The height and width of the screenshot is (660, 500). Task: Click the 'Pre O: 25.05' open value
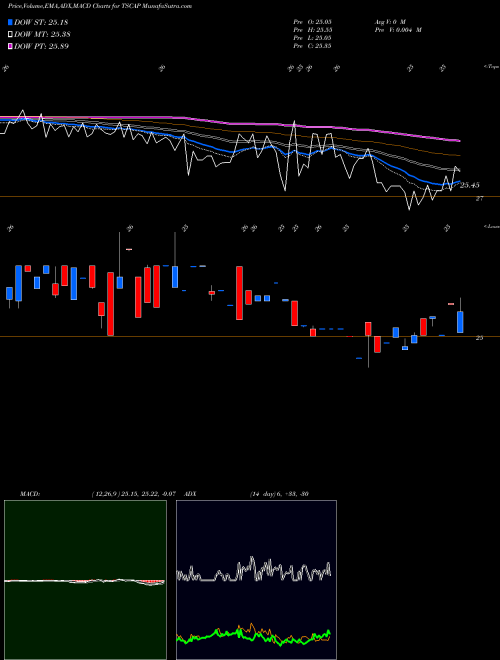pos(312,21)
